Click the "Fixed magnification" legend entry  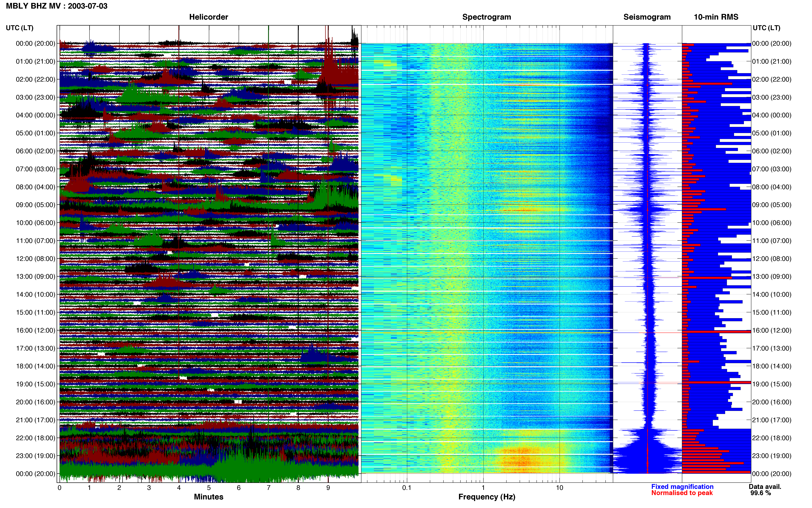(x=682, y=486)
